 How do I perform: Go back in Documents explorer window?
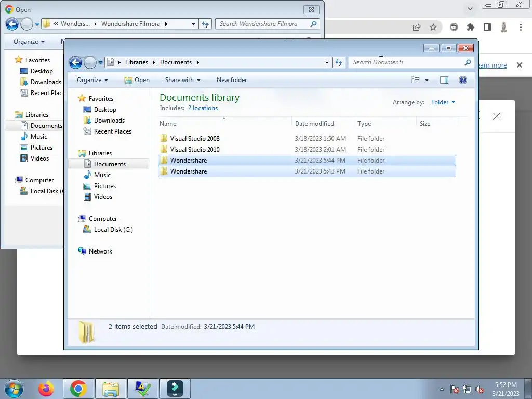click(x=76, y=62)
